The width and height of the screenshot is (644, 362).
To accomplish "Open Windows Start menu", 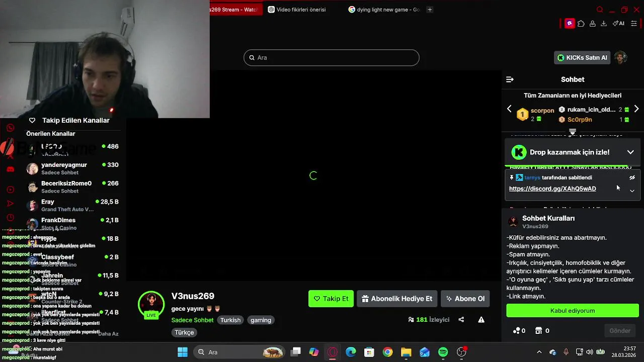I will pos(183,352).
